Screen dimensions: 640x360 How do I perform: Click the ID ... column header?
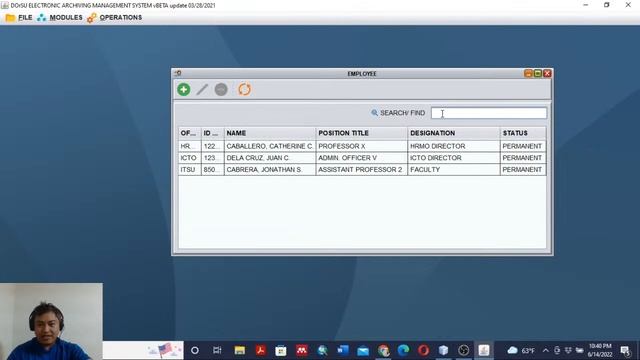[213, 133]
